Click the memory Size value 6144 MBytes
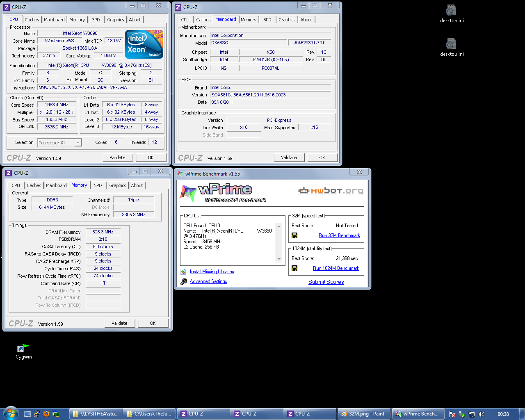Image resolution: width=525 pixels, height=420 pixels. [52, 208]
